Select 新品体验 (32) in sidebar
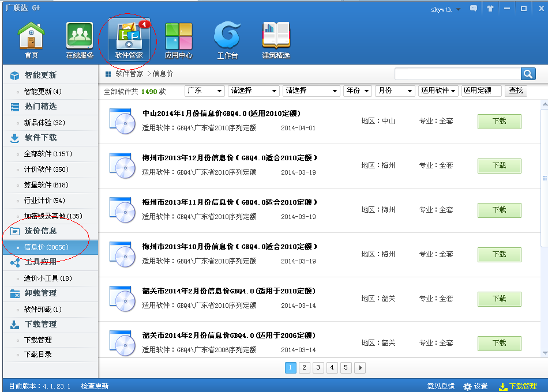 [x=44, y=123]
